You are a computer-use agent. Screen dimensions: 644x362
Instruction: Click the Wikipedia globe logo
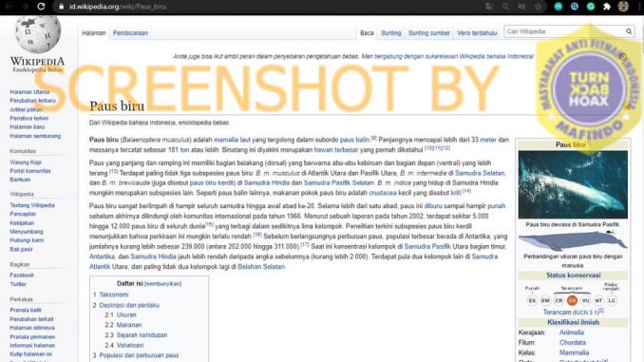click(x=37, y=34)
